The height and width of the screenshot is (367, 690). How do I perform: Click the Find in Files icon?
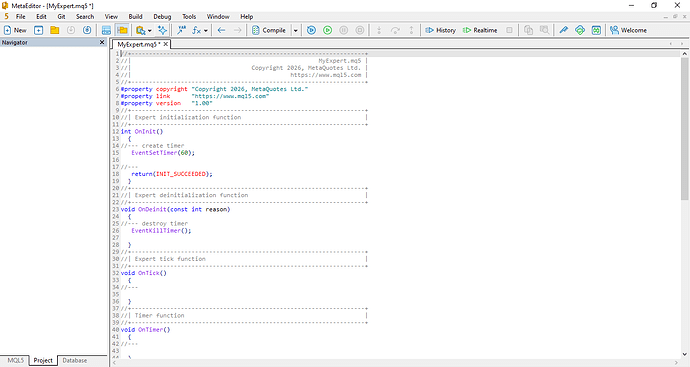point(140,30)
